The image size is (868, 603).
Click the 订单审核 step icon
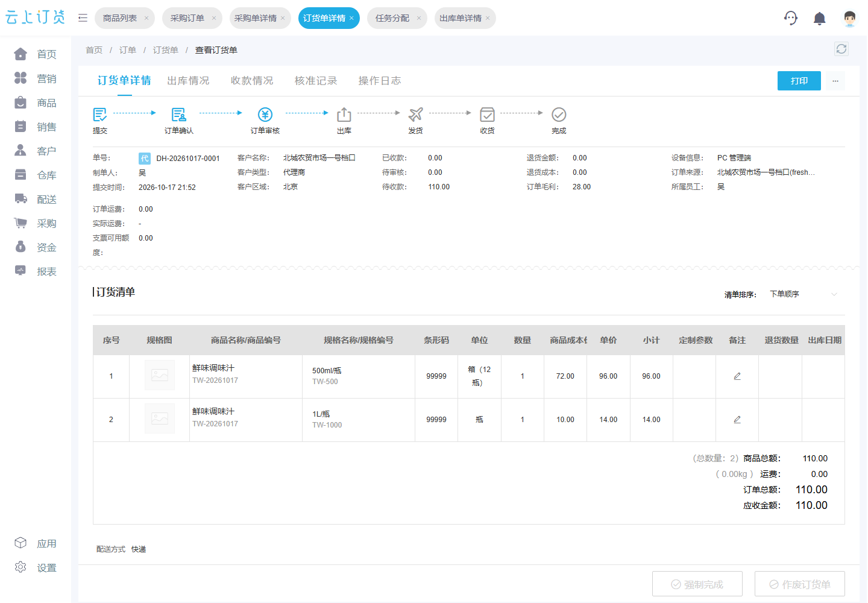pyautogui.click(x=265, y=115)
